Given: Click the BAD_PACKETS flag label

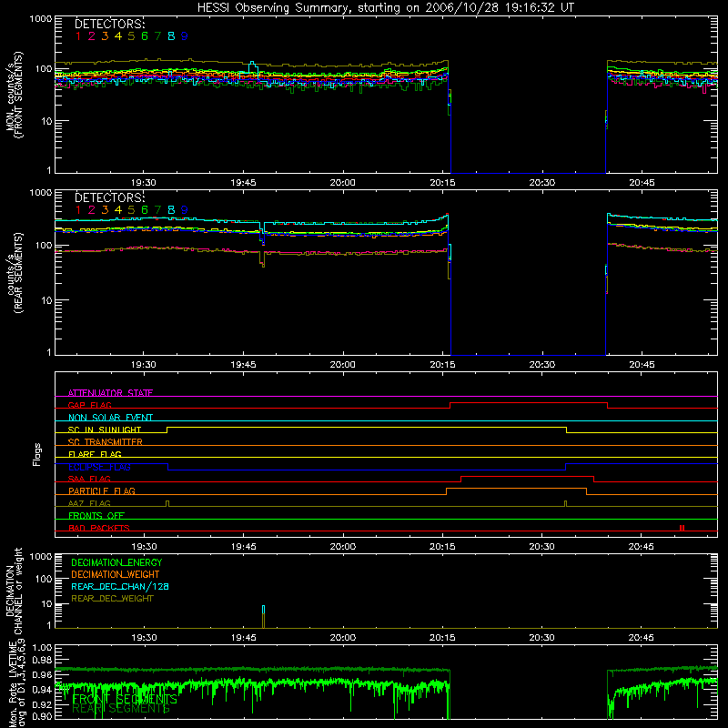Looking at the screenshot, I should click(x=99, y=528).
